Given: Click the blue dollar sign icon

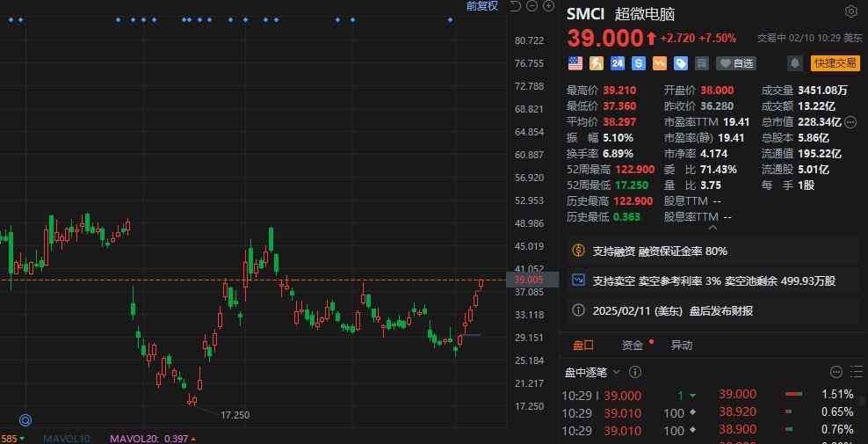Looking at the screenshot, I should (639, 64).
